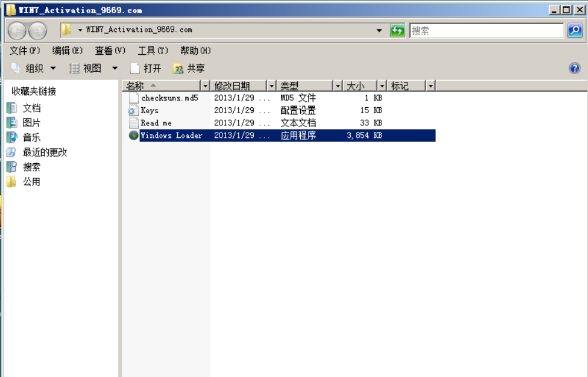Expand the address bar history dropdown
The image size is (588, 377).
(x=379, y=31)
